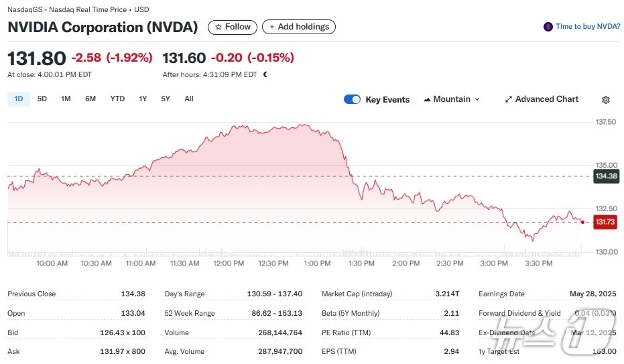624x364 pixels.
Task: Click the Mountain chart type icon
Action: tap(427, 99)
